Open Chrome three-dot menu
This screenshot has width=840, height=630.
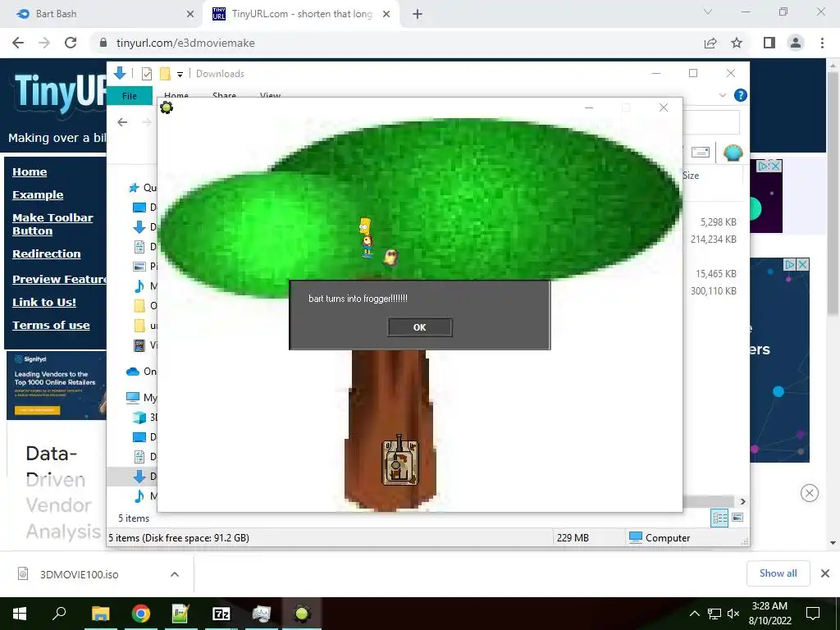822,43
